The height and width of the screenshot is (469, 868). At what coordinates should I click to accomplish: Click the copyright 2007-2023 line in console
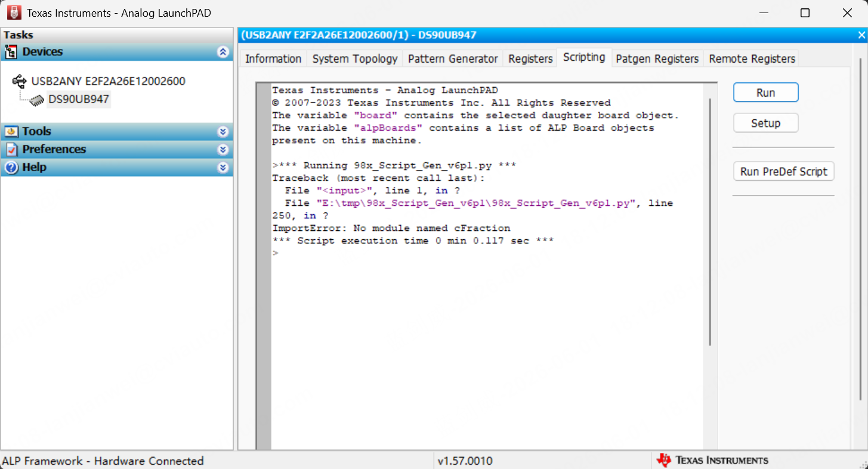[441, 103]
